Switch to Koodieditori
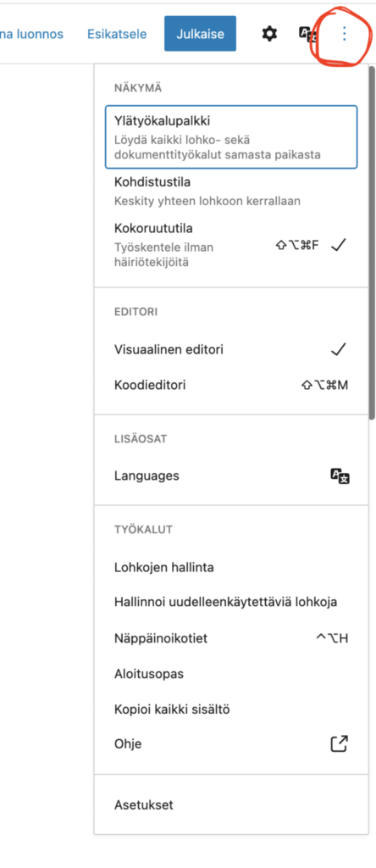376x868 pixels. (231, 385)
